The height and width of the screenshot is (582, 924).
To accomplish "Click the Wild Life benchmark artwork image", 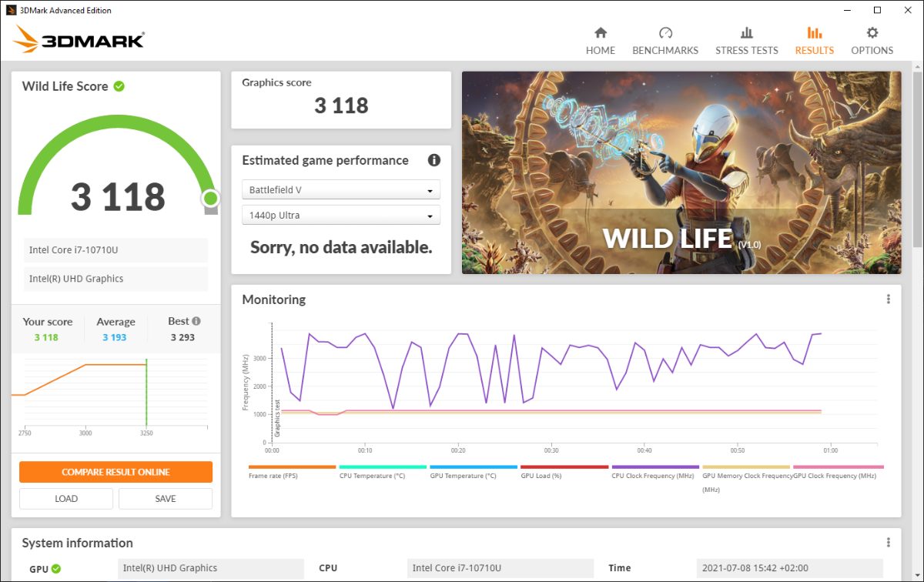I will [x=681, y=172].
